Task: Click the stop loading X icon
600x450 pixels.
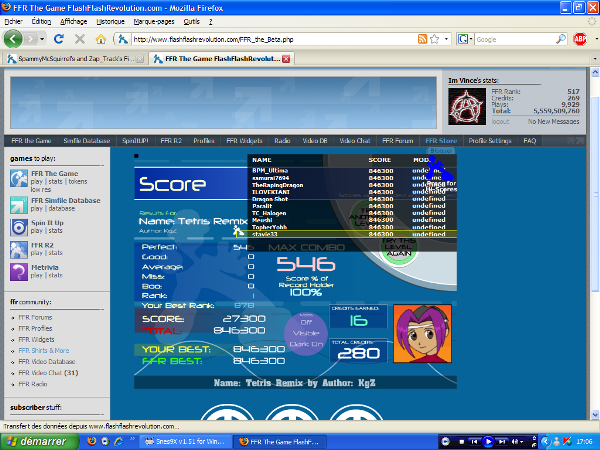Action: tap(79, 39)
